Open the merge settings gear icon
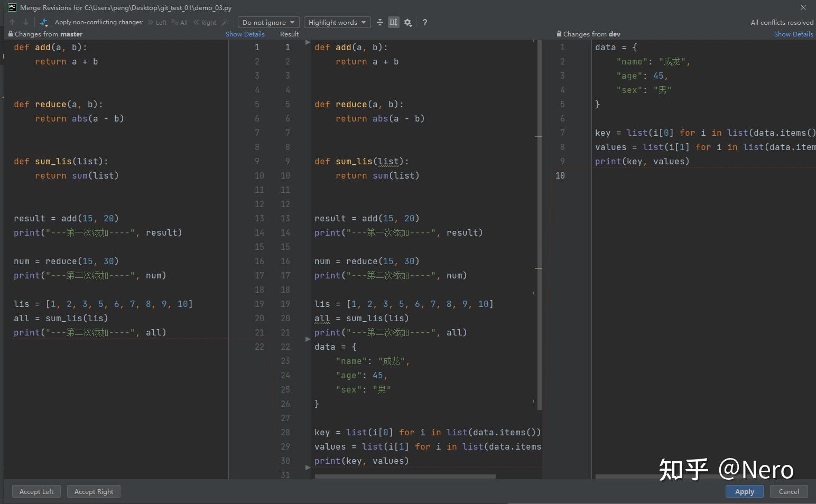Viewport: 816px width, 504px height. tap(407, 22)
